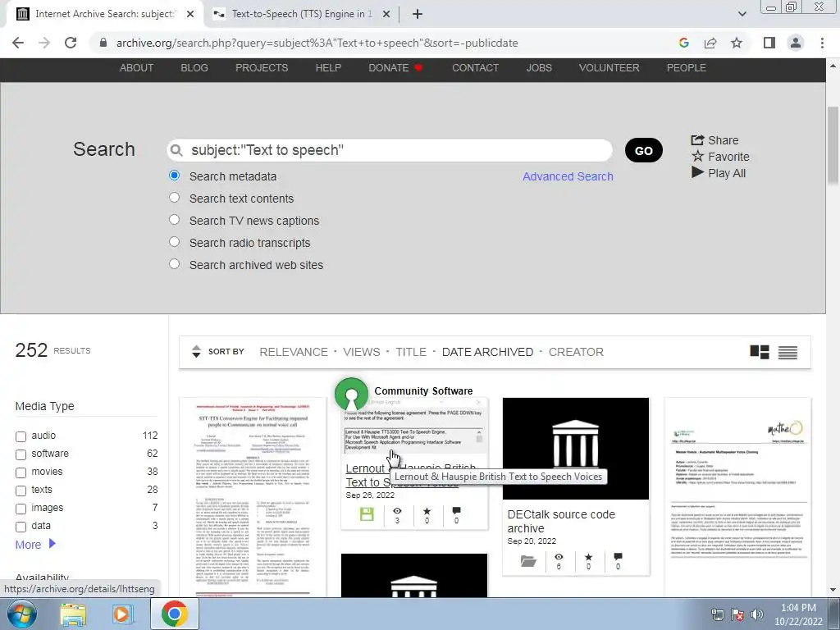Click the folder icon on DECtalk card

(528, 561)
